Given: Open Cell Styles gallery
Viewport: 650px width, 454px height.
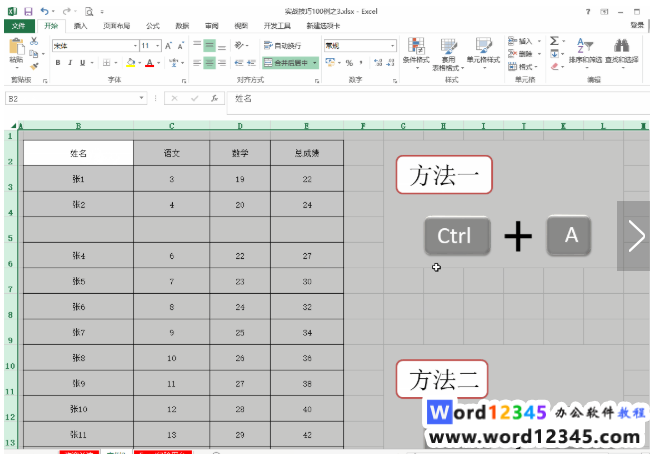Looking at the screenshot, I should coord(483,53).
